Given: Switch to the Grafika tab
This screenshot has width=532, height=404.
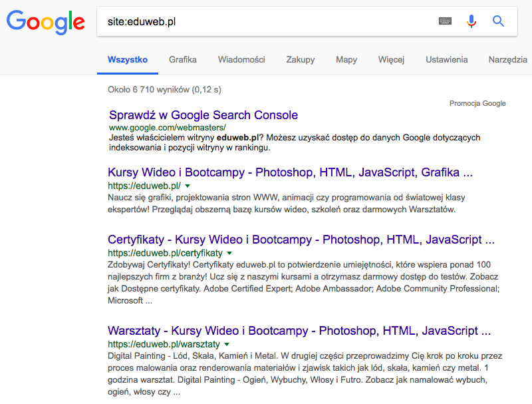Looking at the screenshot, I should [x=182, y=60].
